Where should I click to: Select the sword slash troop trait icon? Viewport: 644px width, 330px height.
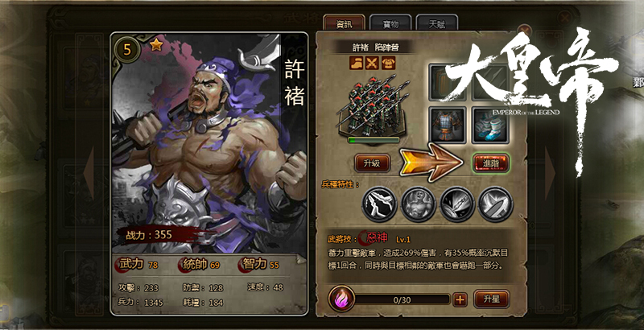tap(496, 204)
